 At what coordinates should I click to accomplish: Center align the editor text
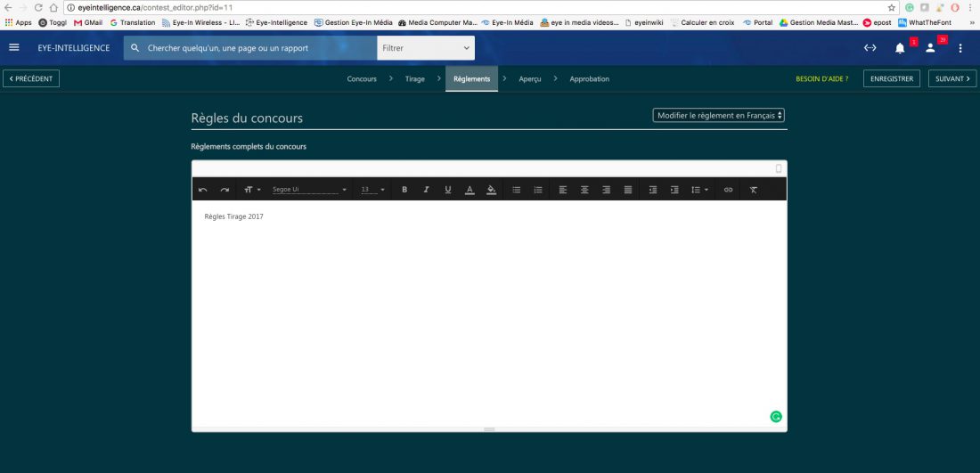pos(584,190)
